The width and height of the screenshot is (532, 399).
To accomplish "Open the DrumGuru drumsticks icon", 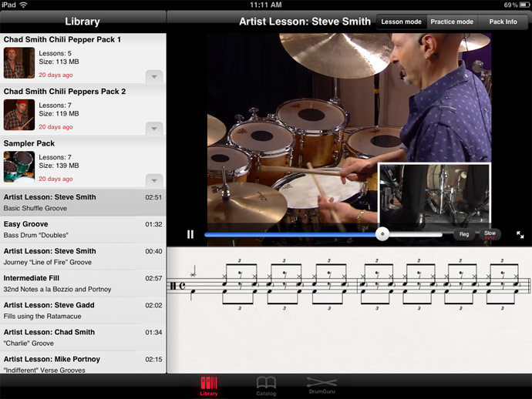I will [322, 385].
